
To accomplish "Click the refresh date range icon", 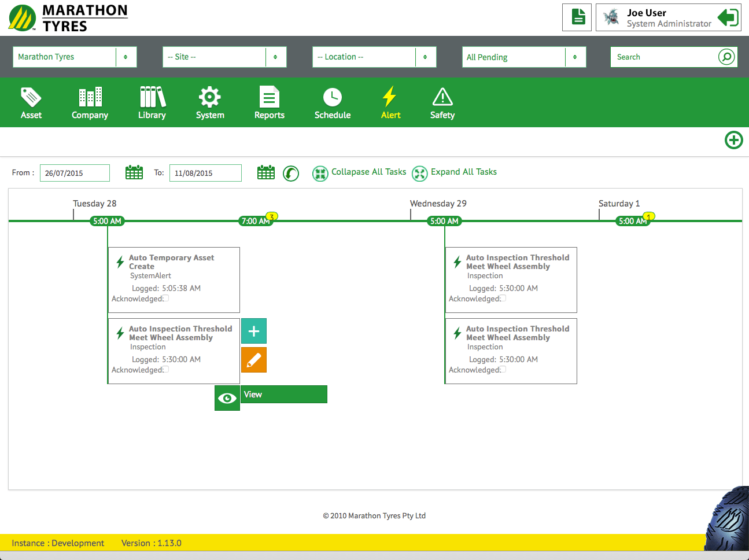I will pos(291,174).
